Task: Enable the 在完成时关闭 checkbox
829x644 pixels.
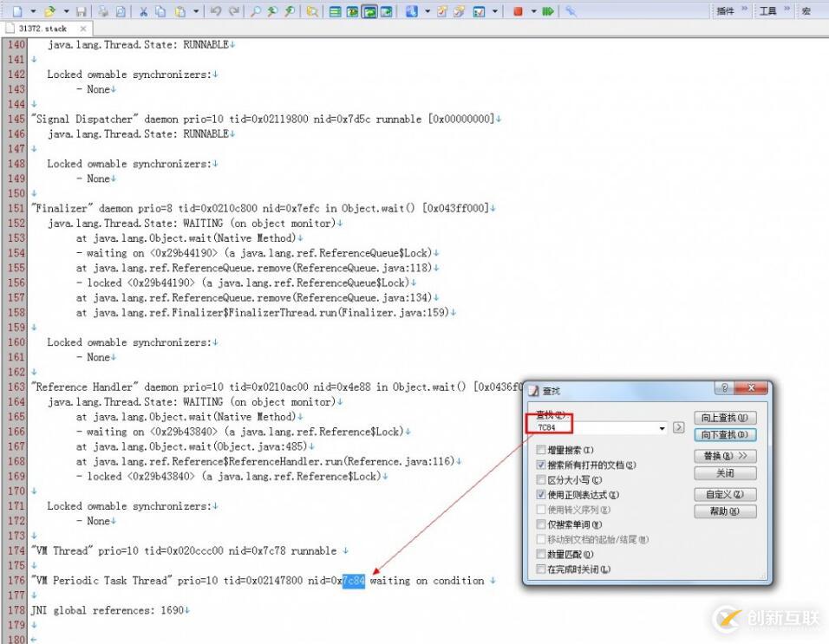Action: 541,569
